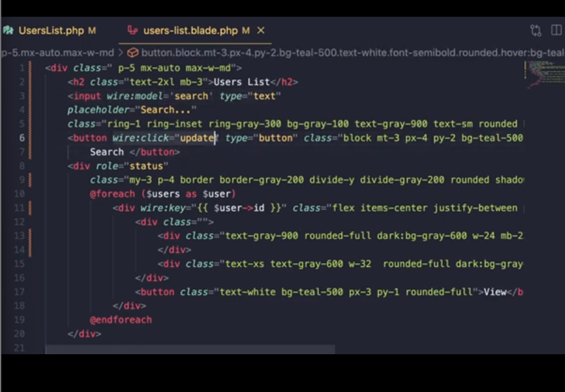Click closing div tag on line 20

tap(85, 334)
